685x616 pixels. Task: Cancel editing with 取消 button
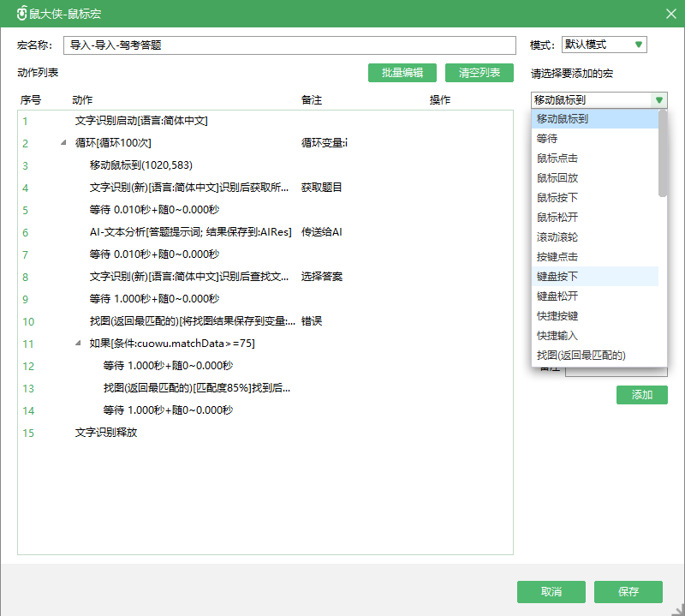(551, 592)
